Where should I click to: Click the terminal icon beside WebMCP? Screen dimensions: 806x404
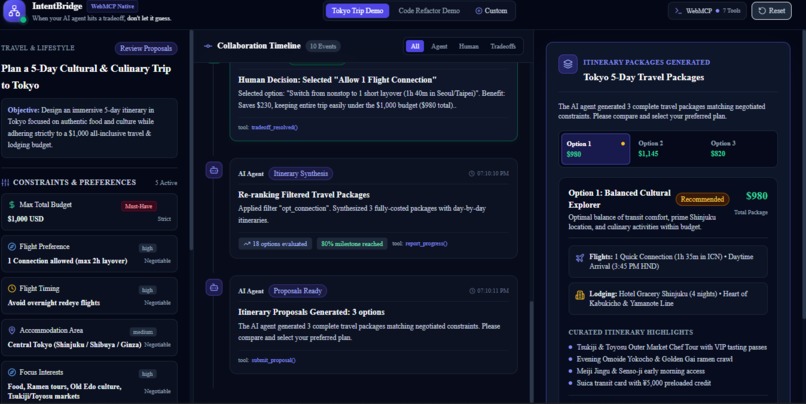pyautogui.click(x=679, y=11)
